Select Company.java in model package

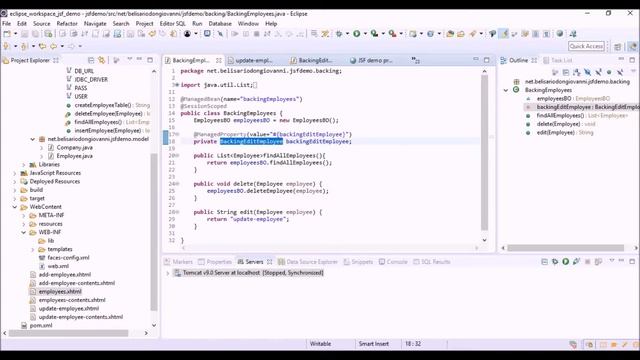74,147
